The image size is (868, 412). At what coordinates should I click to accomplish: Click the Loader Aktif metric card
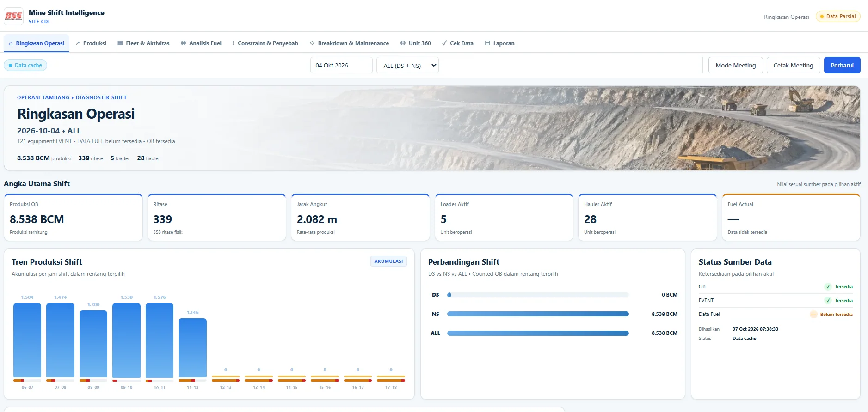click(504, 218)
